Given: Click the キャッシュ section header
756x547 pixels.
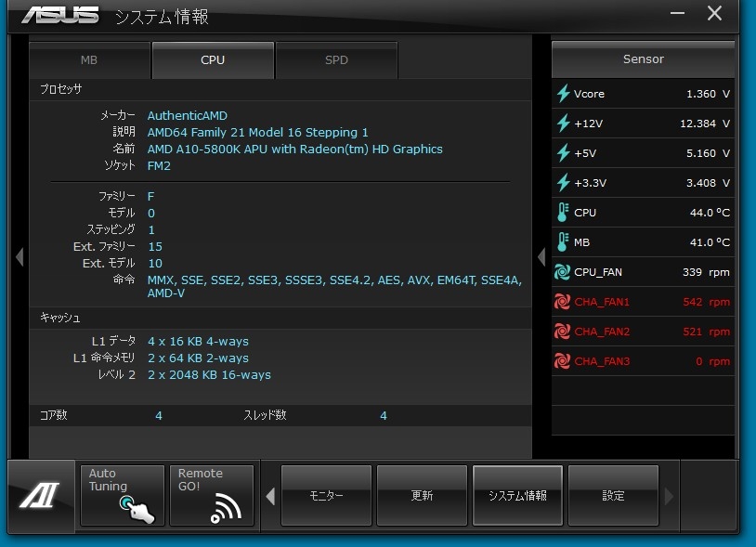Looking at the screenshot, I should (60, 318).
